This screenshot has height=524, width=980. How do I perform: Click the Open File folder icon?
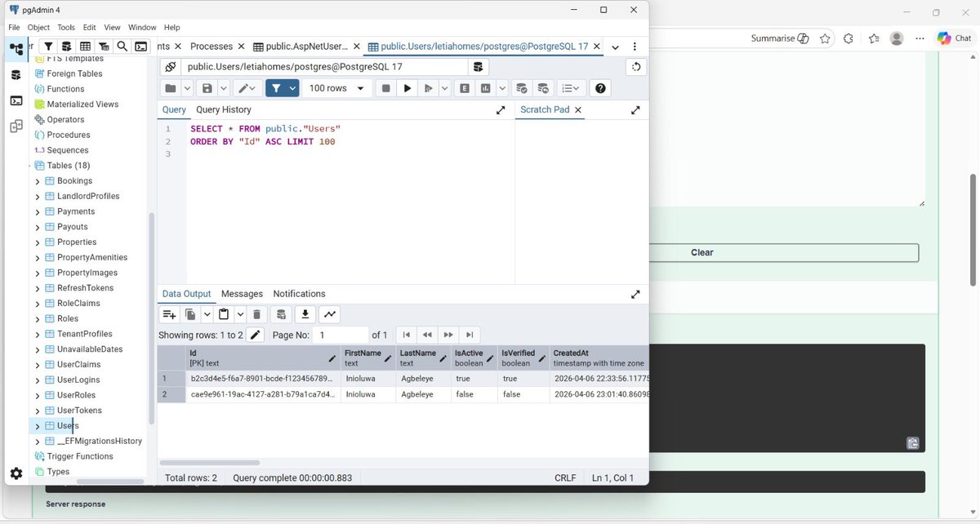(x=171, y=88)
